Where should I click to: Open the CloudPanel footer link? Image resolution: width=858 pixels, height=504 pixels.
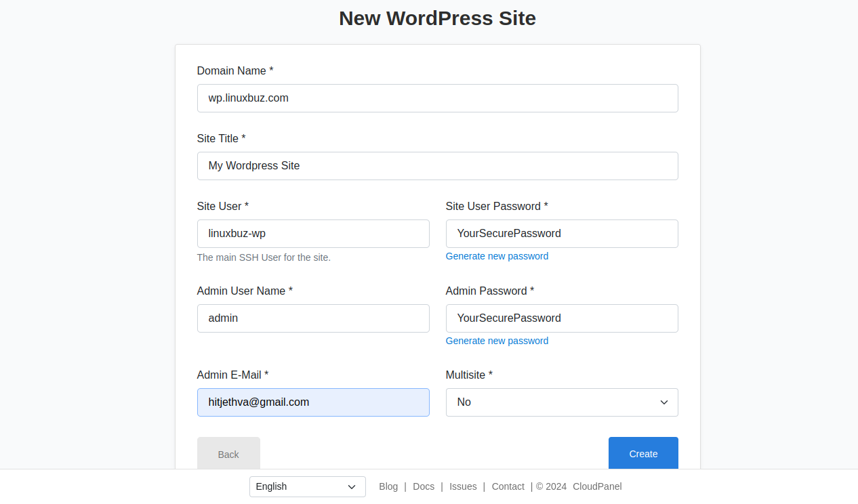597,486
